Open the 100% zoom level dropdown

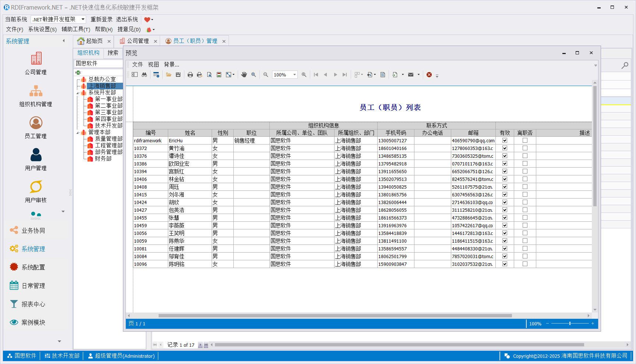[x=294, y=75]
